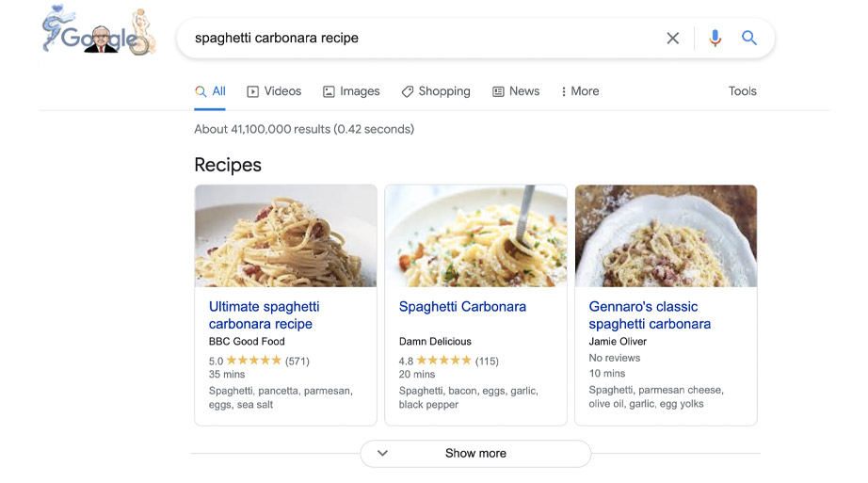Expand recipes with Show more chevron
Screen dimensions: 868x483
[382, 453]
